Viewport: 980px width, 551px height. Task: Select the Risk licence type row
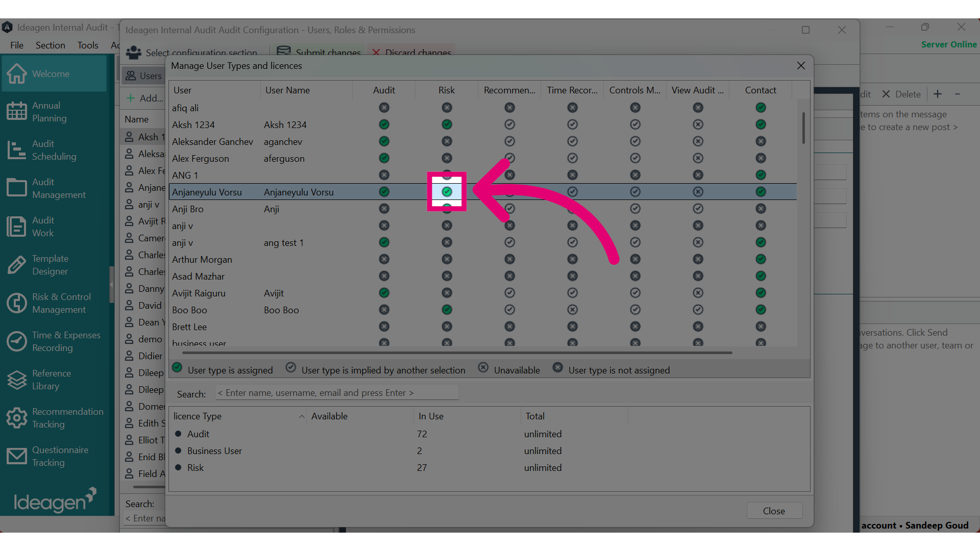[489, 468]
